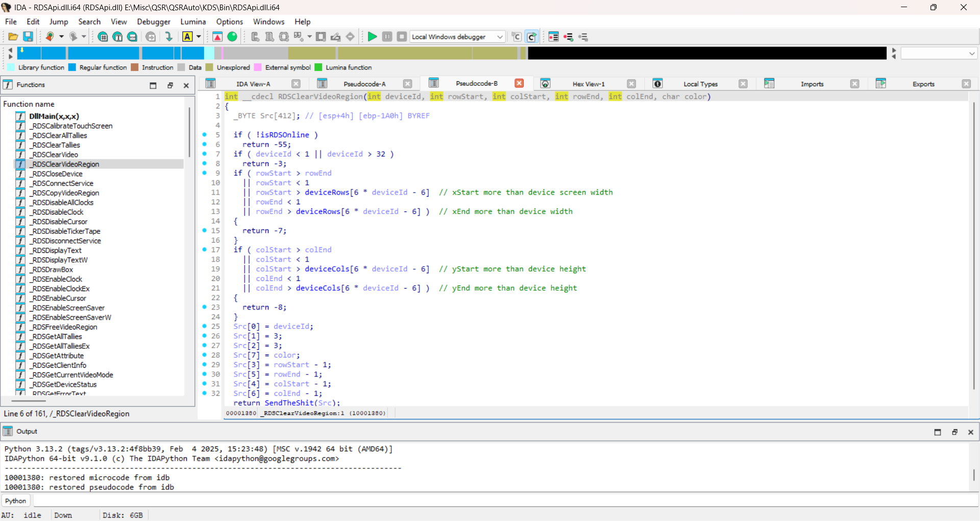Screen dimensions: 980x521
Task: Click the Save database floppy icon
Action: [28, 37]
